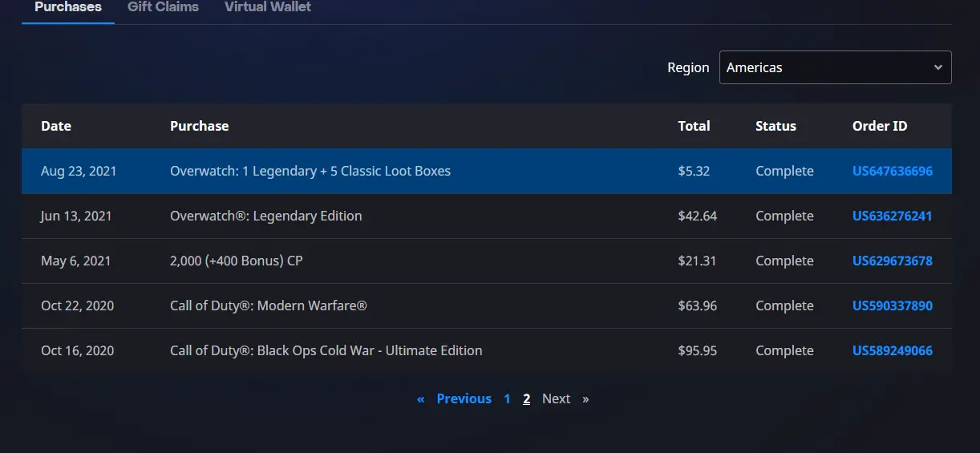This screenshot has height=453, width=980.
Task: Expand the Region dropdown chevron
Action: (938, 67)
